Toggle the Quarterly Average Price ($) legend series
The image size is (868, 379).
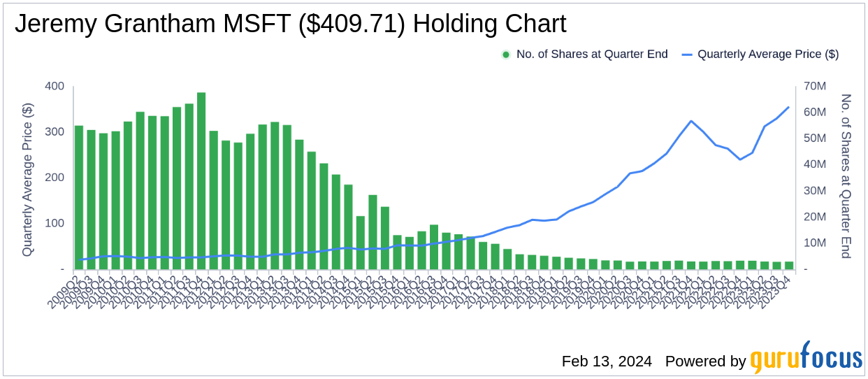pos(760,54)
